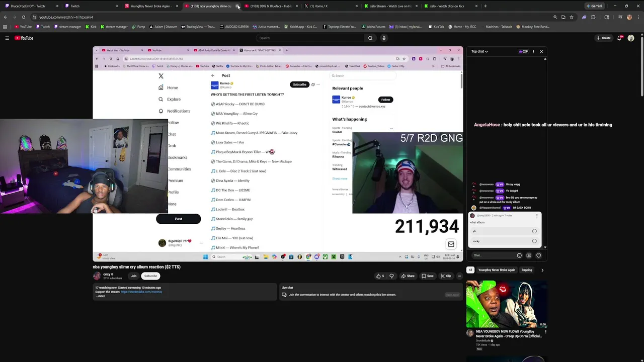
Task: Select YoungBoy Never Broke Again chip
Action: coord(497,270)
